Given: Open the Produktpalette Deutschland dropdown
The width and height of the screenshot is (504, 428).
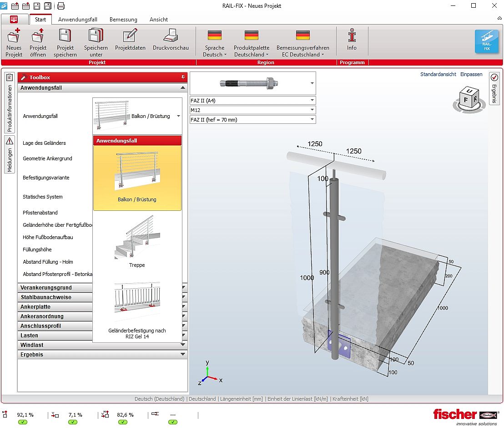Looking at the screenshot, I should (x=252, y=44).
